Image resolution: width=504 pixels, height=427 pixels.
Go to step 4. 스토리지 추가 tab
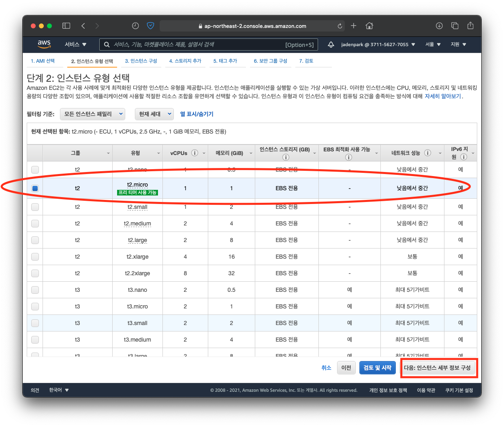tap(185, 61)
